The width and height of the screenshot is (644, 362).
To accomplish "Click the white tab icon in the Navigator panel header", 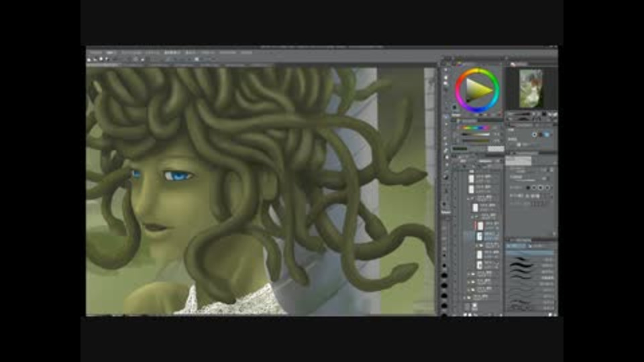I will tap(513, 64).
